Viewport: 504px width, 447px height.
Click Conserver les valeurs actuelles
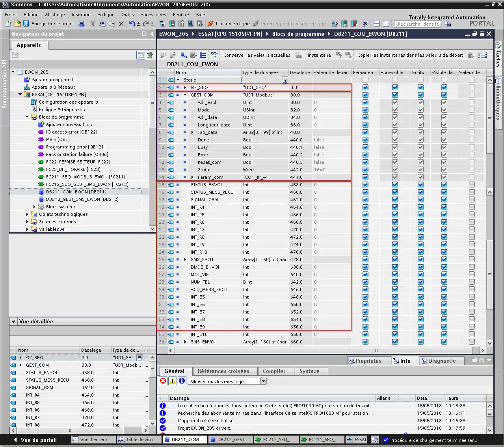[257, 55]
